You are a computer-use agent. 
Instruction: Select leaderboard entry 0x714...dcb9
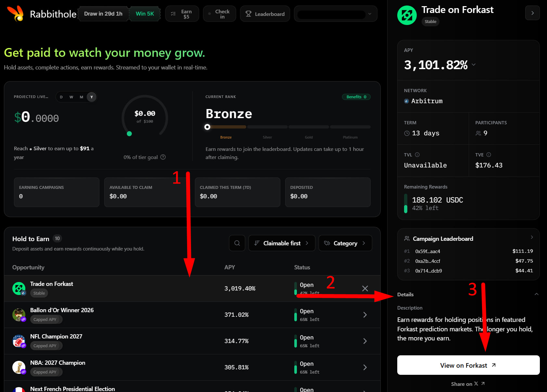click(x=468, y=271)
